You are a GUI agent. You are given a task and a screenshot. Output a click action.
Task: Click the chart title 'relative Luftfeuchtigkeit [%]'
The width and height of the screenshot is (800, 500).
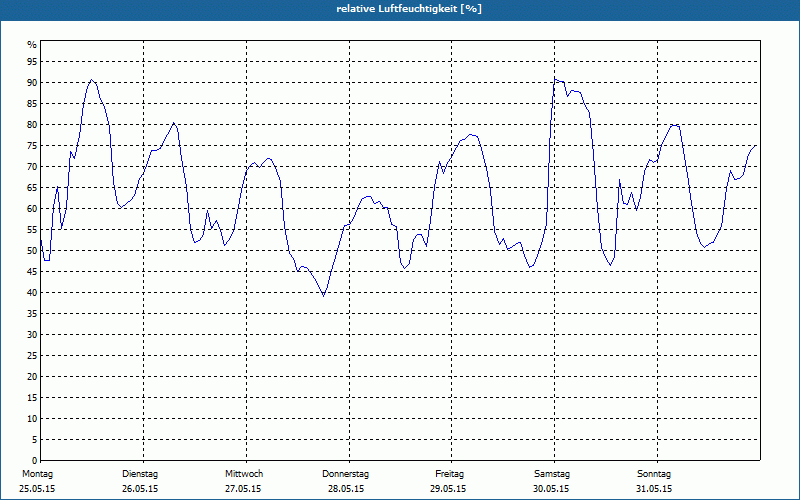tap(409, 9)
